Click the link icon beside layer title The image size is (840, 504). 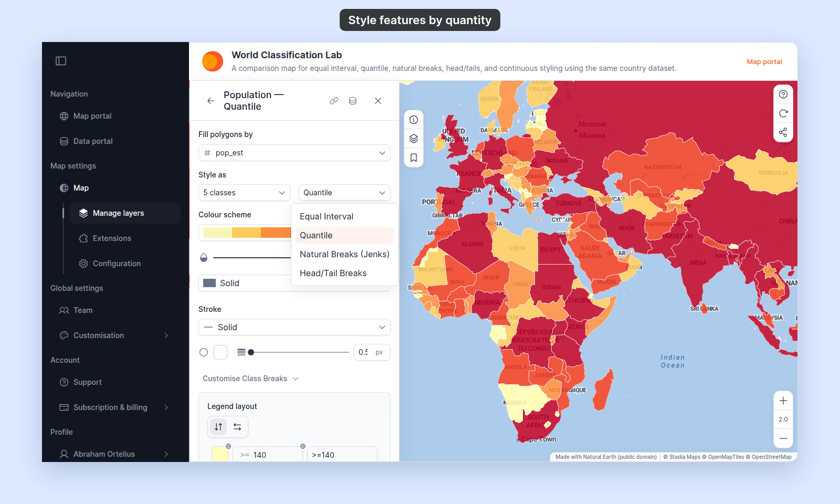[x=334, y=101]
